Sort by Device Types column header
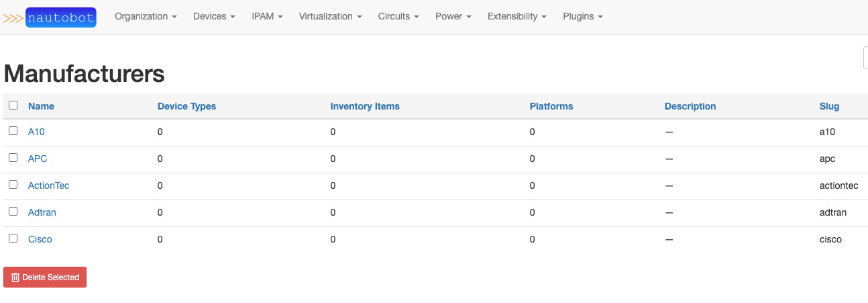 (186, 106)
